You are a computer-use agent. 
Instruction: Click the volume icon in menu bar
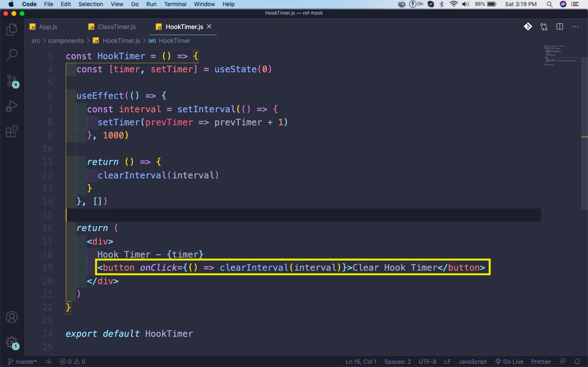click(465, 4)
